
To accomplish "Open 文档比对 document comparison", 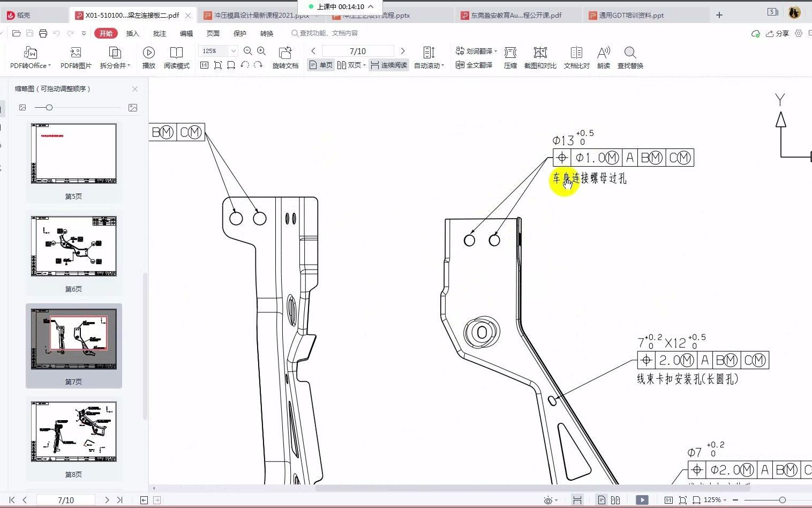I will coord(576,57).
